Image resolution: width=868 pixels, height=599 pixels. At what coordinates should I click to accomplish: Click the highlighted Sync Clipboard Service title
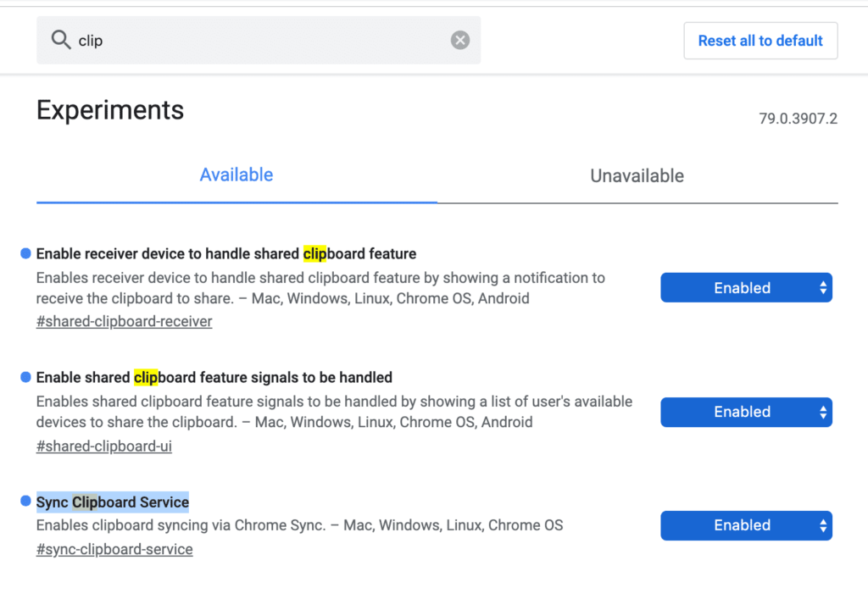(x=113, y=502)
